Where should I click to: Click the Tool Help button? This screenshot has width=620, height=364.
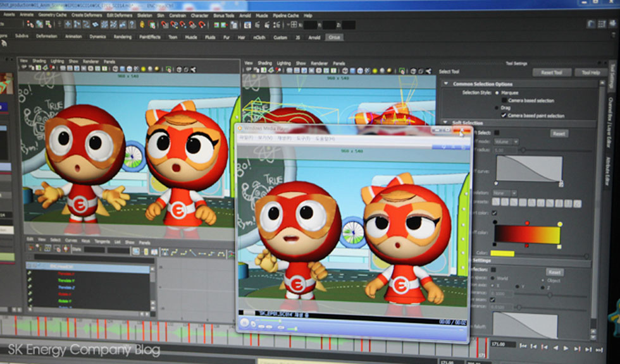coord(590,73)
